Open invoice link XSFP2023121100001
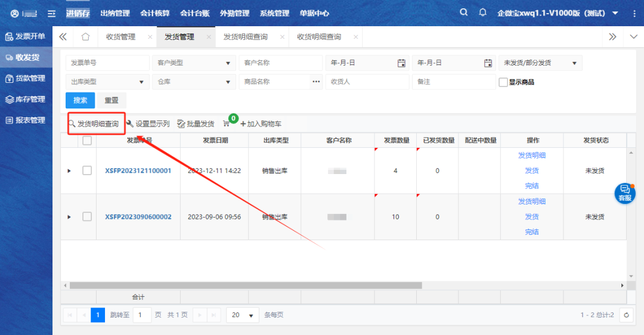This screenshot has height=335, width=644. [x=138, y=170]
